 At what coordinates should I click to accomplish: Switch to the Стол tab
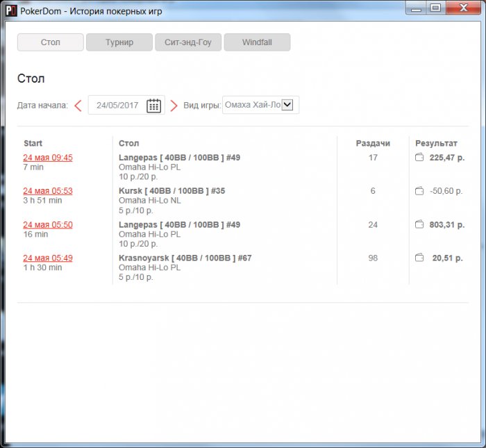51,42
